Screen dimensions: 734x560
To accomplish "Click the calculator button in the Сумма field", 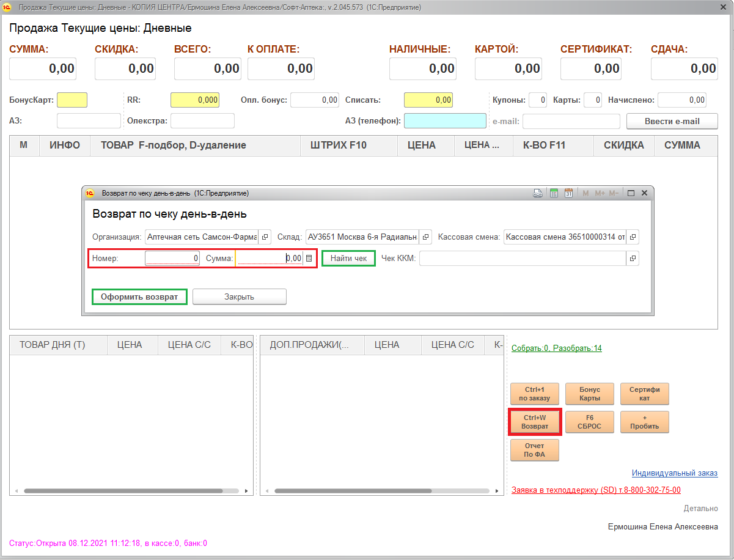I will (x=309, y=259).
